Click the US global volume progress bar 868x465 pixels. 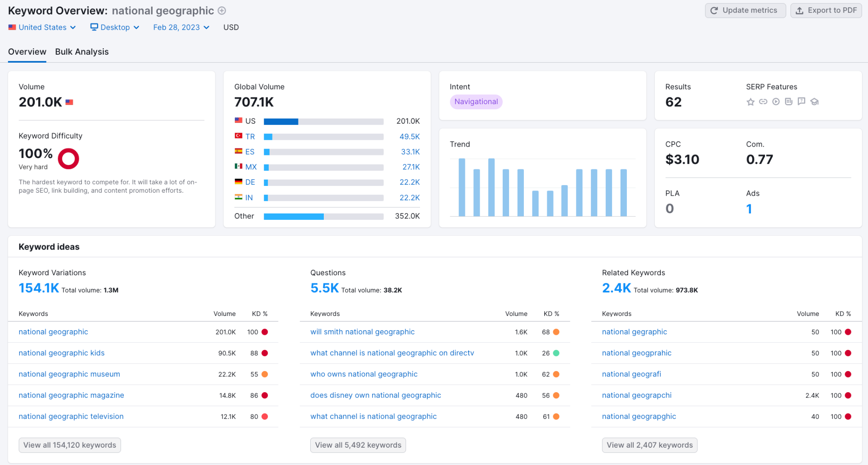click(x=323, y=122)
